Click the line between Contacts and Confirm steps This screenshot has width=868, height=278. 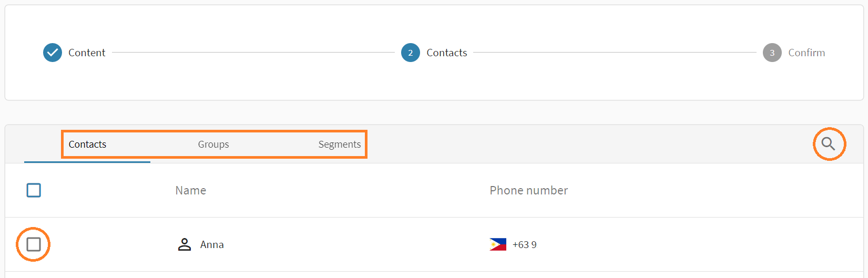tap(614, 53)
